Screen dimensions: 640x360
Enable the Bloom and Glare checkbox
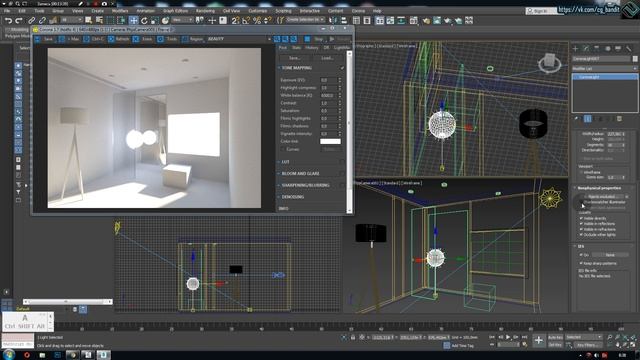pyautogui.click(x=342, y=173)
